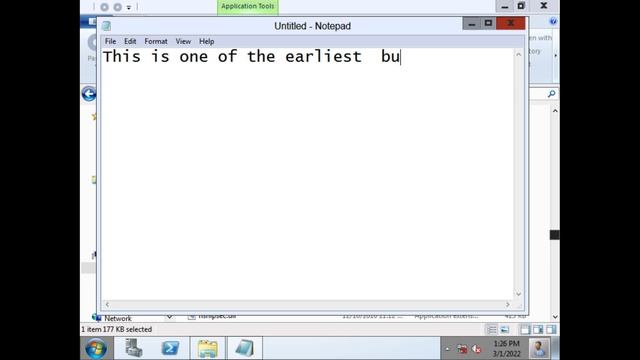
Task: Click the status text "1 item 177 KB selected"
Action: click(116, 329)
